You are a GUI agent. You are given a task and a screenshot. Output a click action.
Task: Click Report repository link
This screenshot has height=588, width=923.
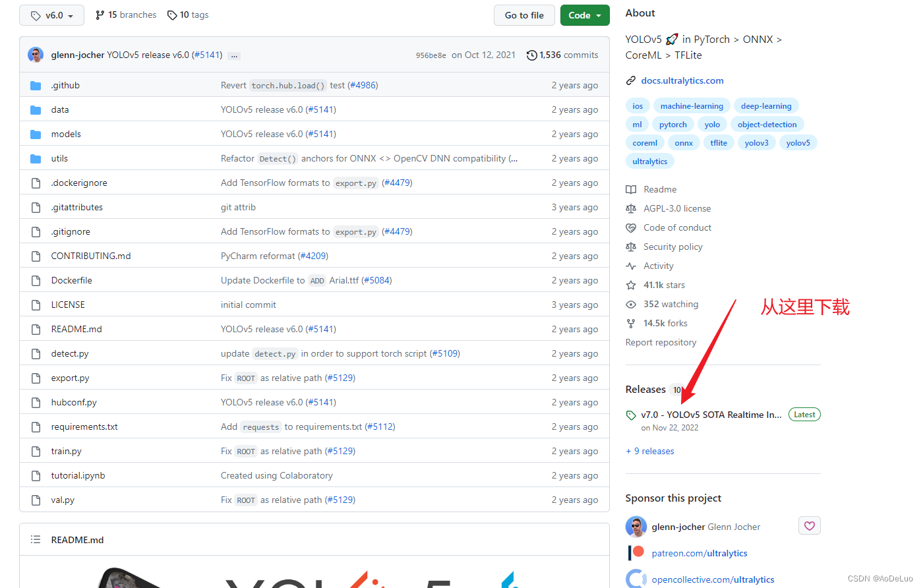661,342
